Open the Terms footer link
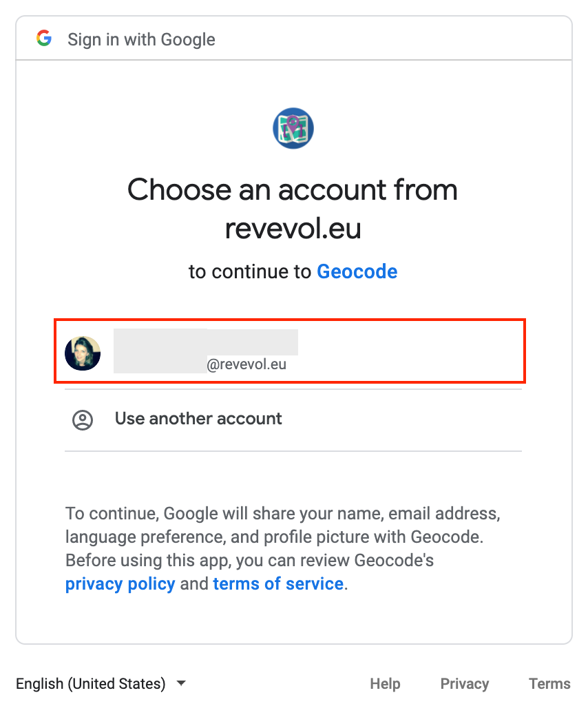Viewport: 588px width, 715px height. pos(549,683)
